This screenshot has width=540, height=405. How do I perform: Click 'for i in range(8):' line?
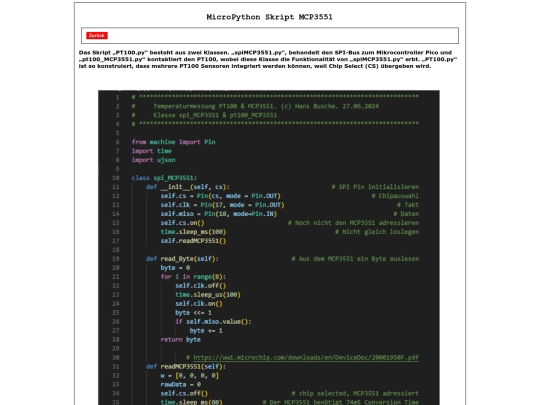click(x=193, y=277)
